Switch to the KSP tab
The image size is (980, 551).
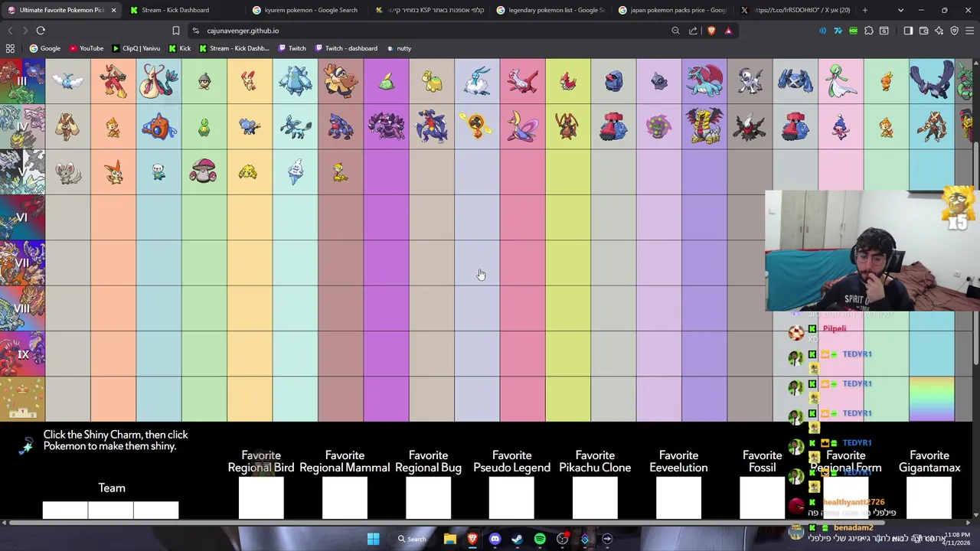pos(428,10)
